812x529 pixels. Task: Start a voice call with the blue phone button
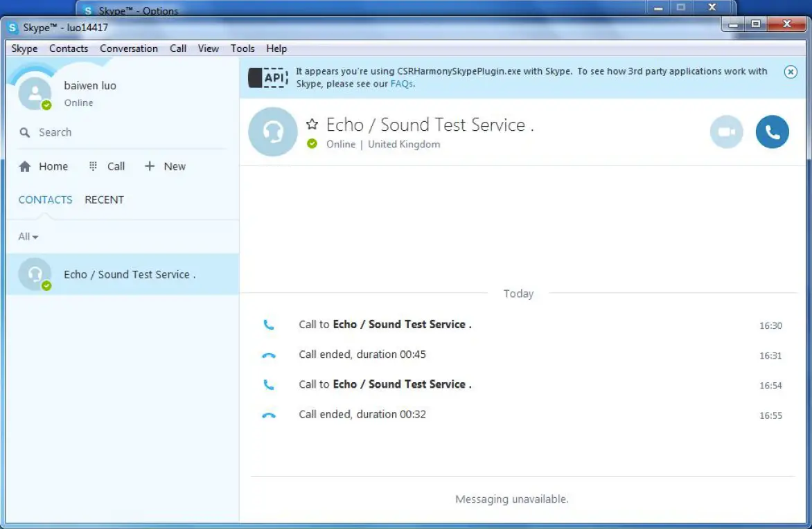click(x=772, y=132)
